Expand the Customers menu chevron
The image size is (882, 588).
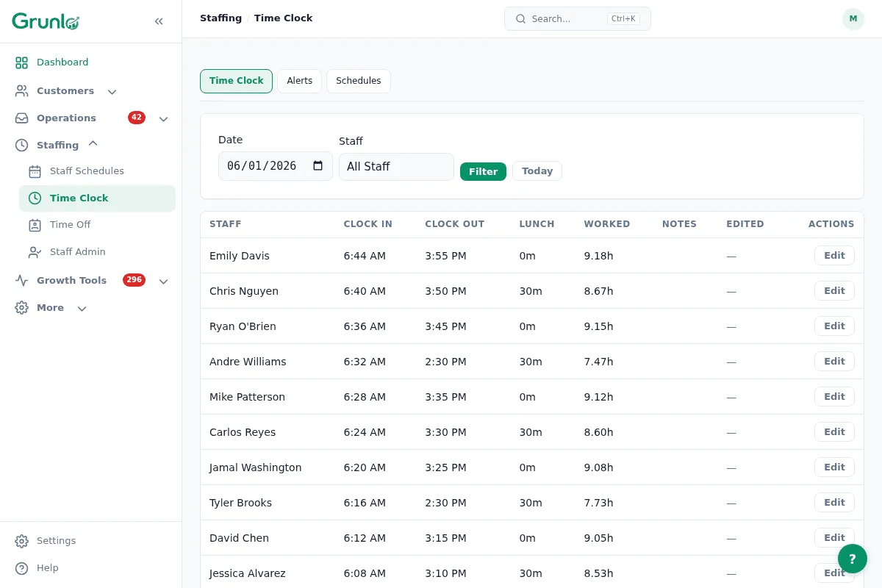click(x=112, y=92)
